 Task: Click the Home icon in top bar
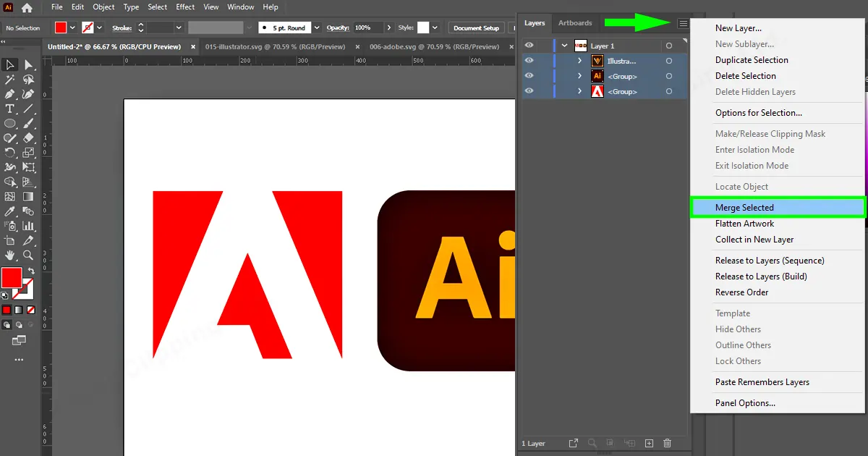click(x=27, y=7)
